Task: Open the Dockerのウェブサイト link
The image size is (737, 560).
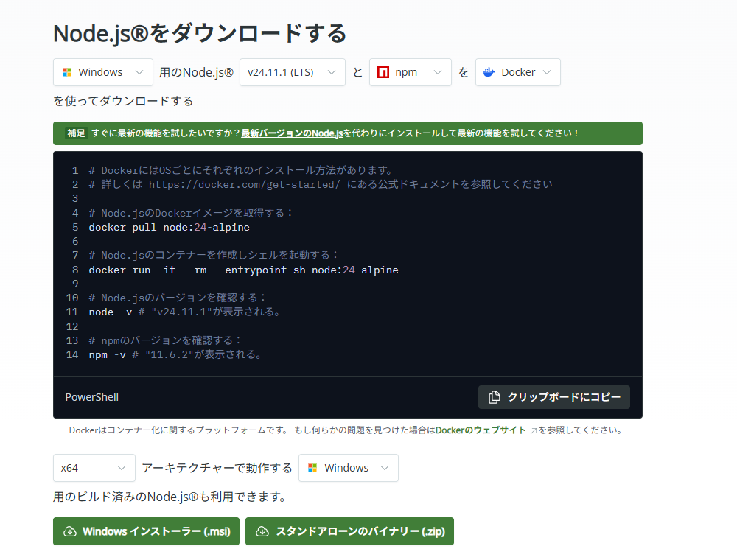Action: (481, 430)
